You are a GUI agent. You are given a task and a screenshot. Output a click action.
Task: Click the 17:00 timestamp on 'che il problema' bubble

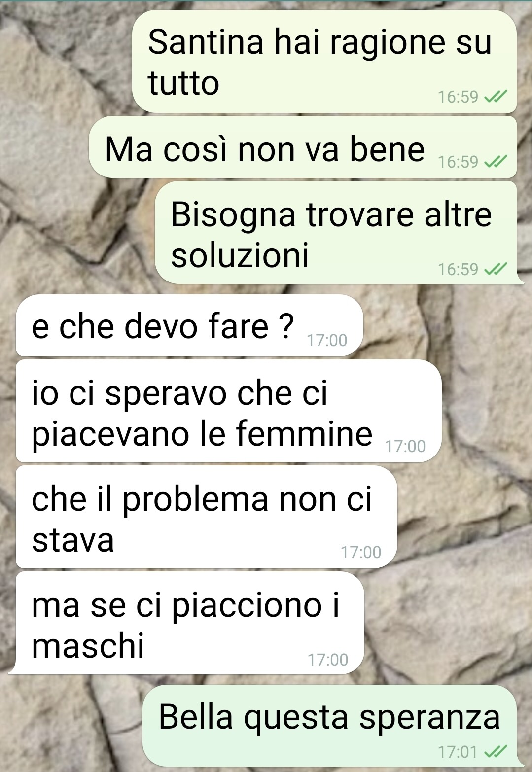tap(361, 552)
